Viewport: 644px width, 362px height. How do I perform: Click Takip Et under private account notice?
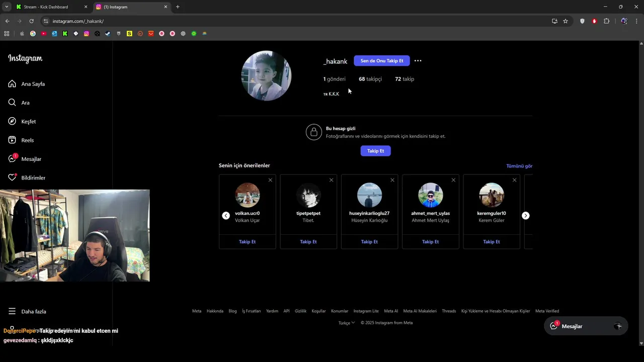(375, 151)
